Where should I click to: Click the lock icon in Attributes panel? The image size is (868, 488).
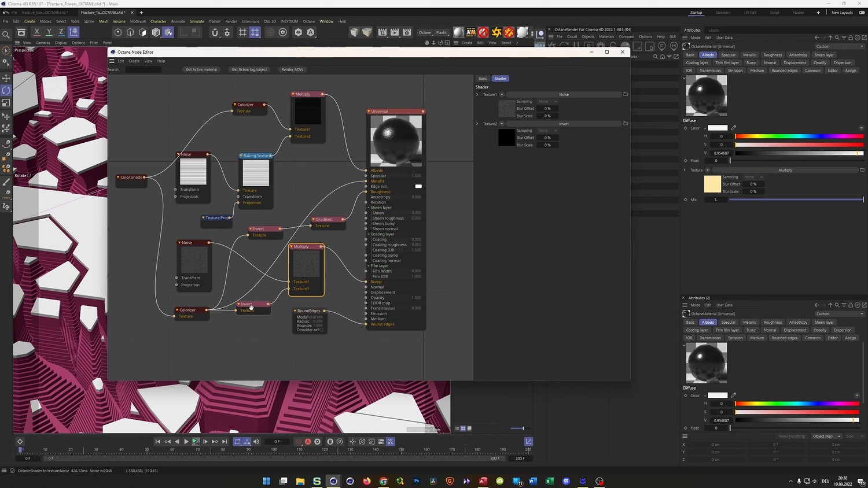(850, 38)
